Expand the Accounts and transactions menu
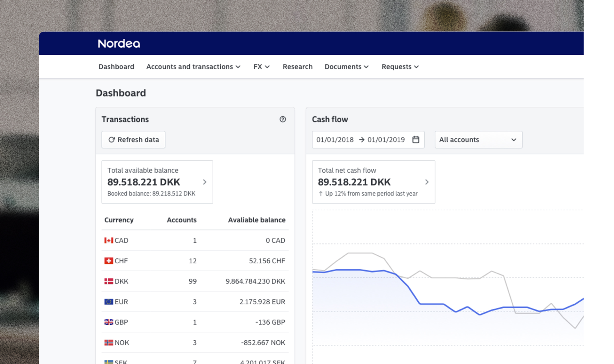The width and height of the screenshot is (614, 364). tap(193, 67)
